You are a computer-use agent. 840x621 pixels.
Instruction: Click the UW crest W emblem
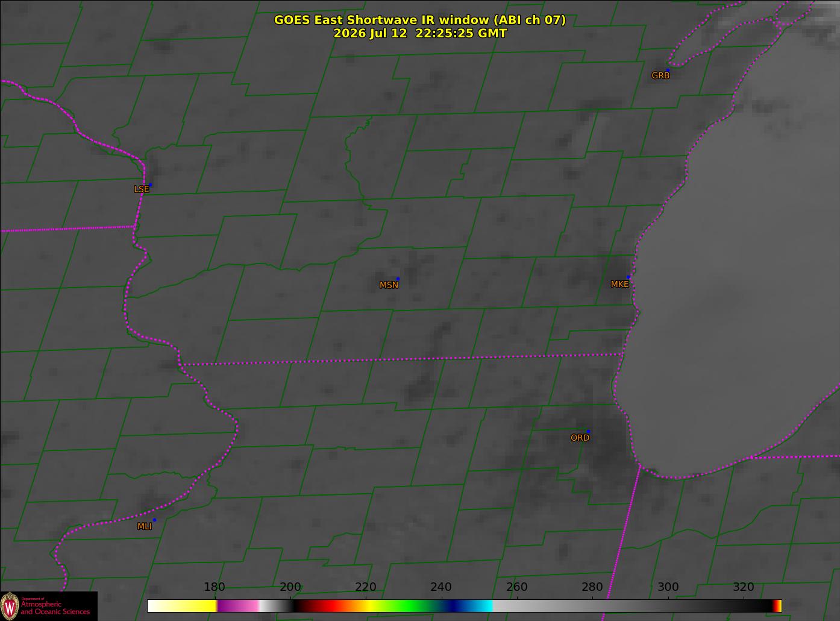click(x=10, y=606)
